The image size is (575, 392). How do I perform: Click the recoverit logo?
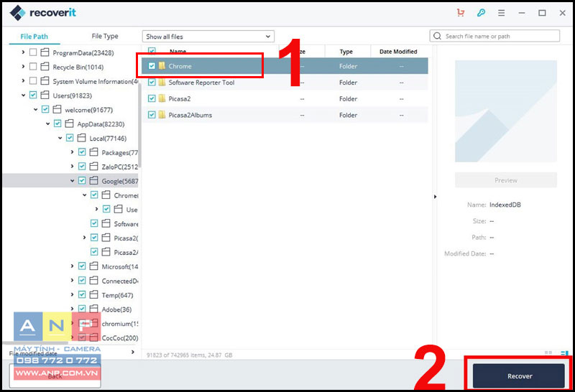coord(42,13)
